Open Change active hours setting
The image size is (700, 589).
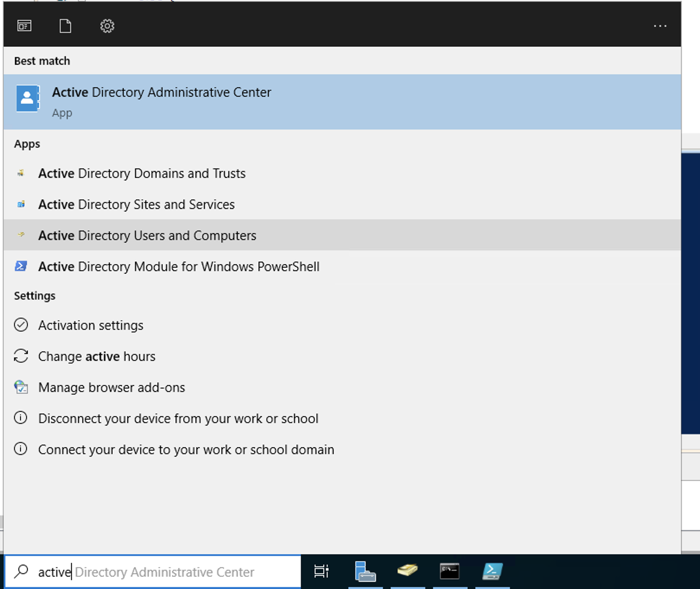[342, 356]
